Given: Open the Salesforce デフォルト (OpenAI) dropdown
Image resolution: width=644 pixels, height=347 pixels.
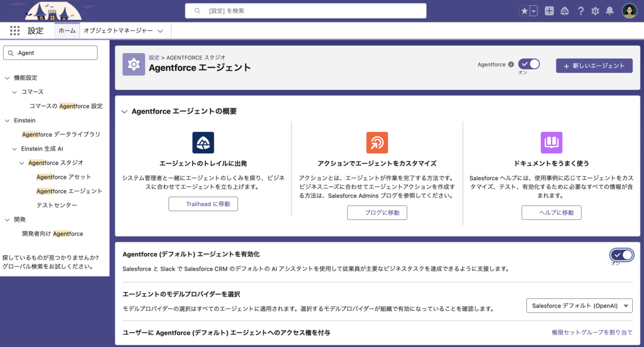Looking at the screenshot, I should pyautogui.click(x=580, y=306).
